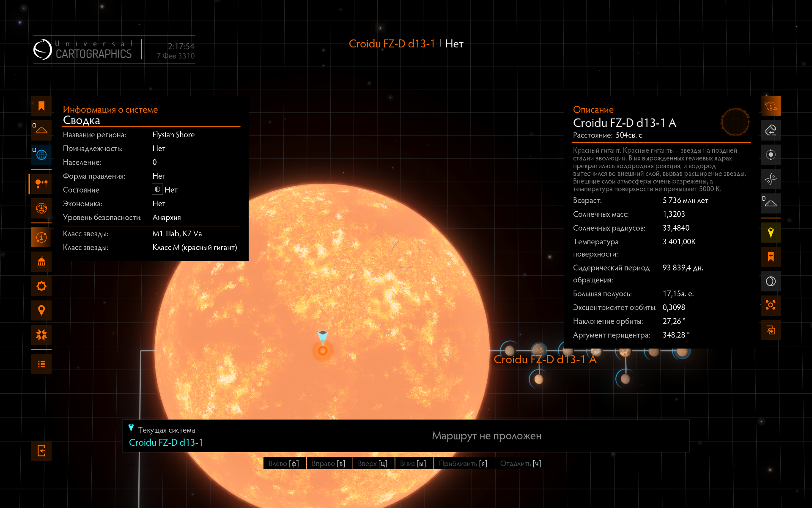Click the Расстояние: 504св. с distance line

607,135
